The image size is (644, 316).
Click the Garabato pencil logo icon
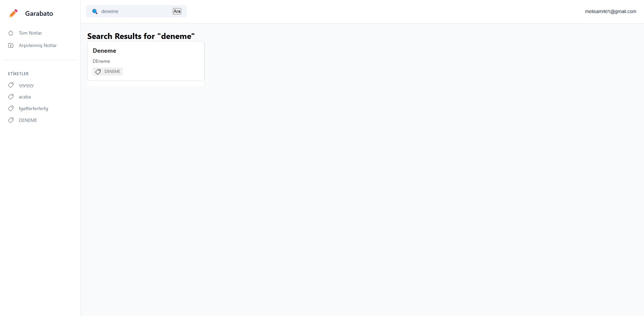pos(13,13)
